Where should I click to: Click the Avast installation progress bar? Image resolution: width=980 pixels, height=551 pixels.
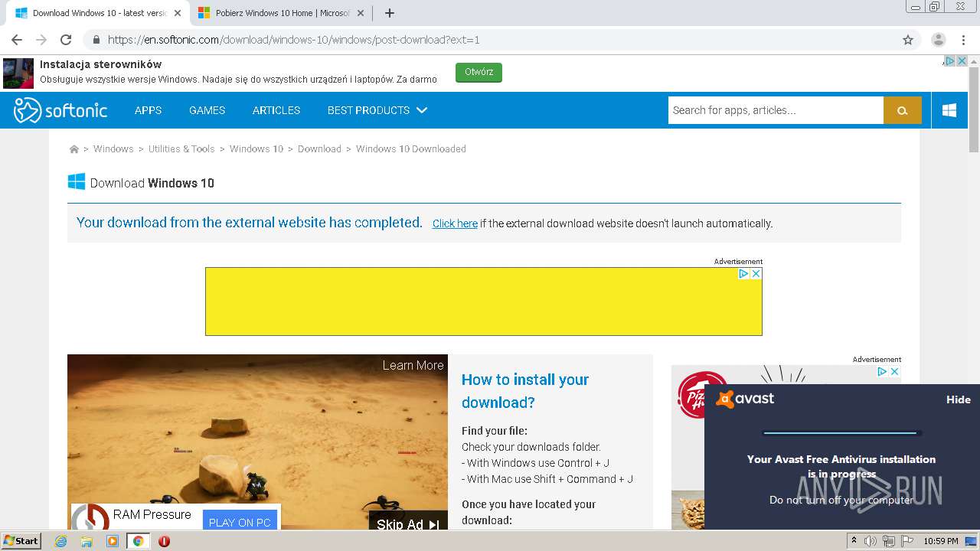841,433
